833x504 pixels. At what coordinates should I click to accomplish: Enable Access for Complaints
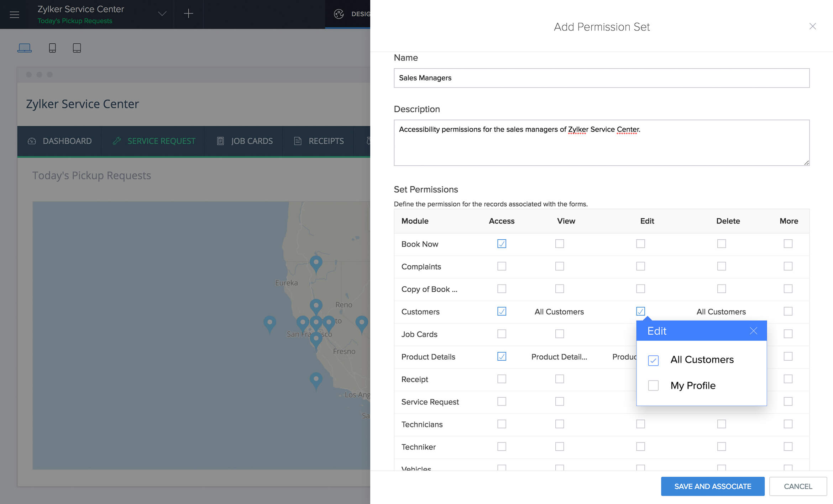coord(502,266)
